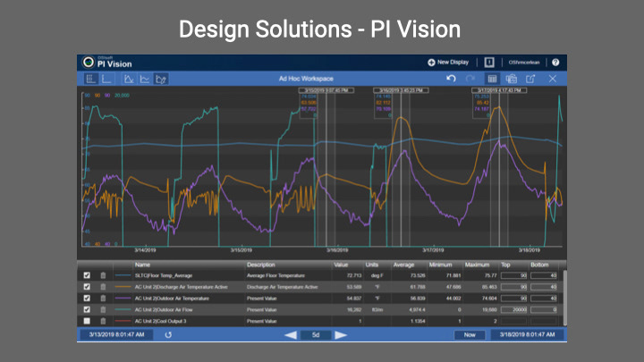Click the revert time range refresh icon
This screenshot has height=362, width=644.
point(168,335)
